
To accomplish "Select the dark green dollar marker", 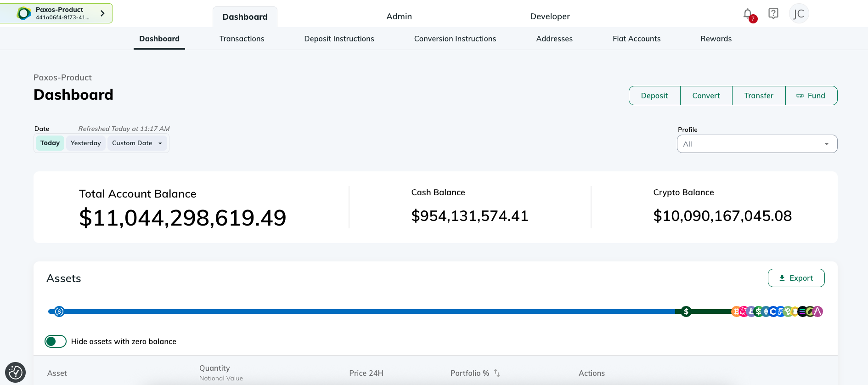I will [686, 311].
